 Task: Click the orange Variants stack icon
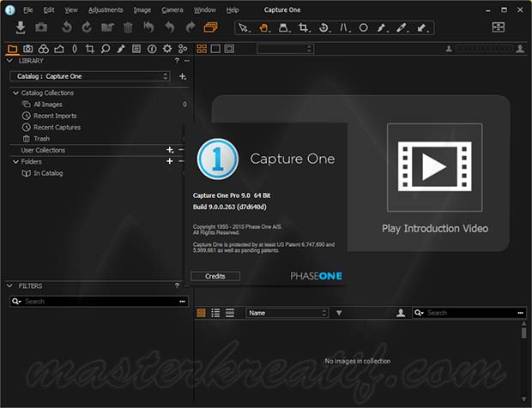(x=210, y=27)
